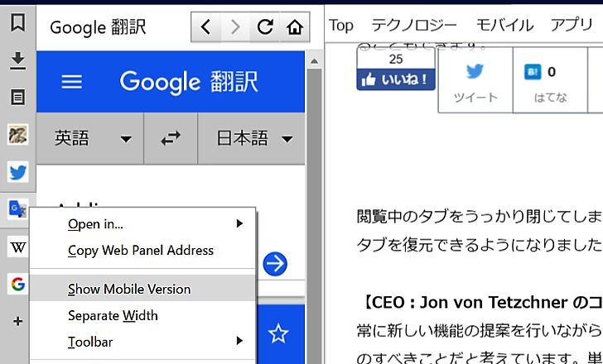The height and width of the screenshot is (364, 603).
Task: Open the テクノロジー navigation link
Action: coord(414,26)
